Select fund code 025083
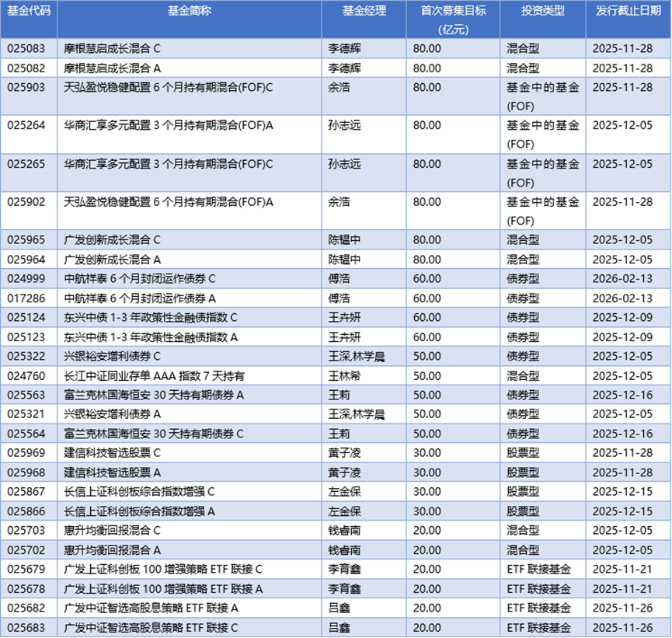The width and height of the screenshot is (672, 638). 29,48
